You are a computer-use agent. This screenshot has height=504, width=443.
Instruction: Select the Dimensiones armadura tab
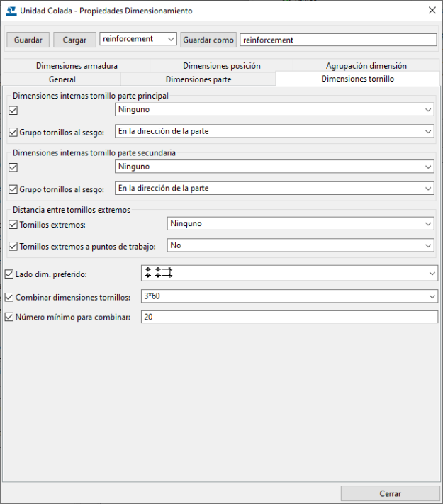tap(77, 66)
